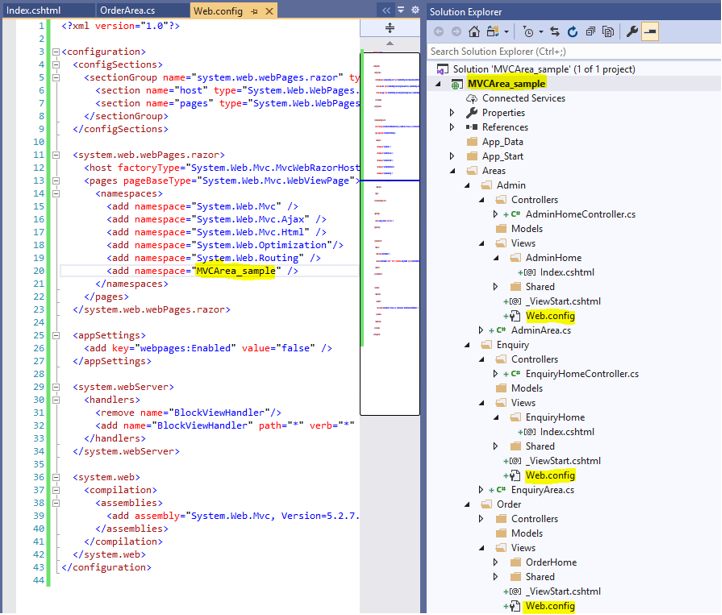The width and height of the screenshot is (722, 615).
Task: Open Properties wrench icon in toolbar
Action: tap(632, 31)
